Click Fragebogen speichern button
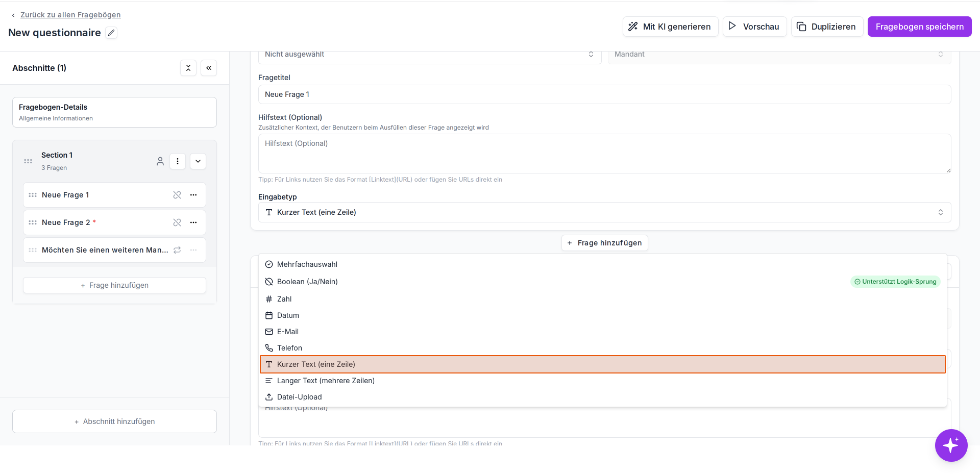Image resolution: width=980 pixels, height=474 pixels. coord(919,27)
